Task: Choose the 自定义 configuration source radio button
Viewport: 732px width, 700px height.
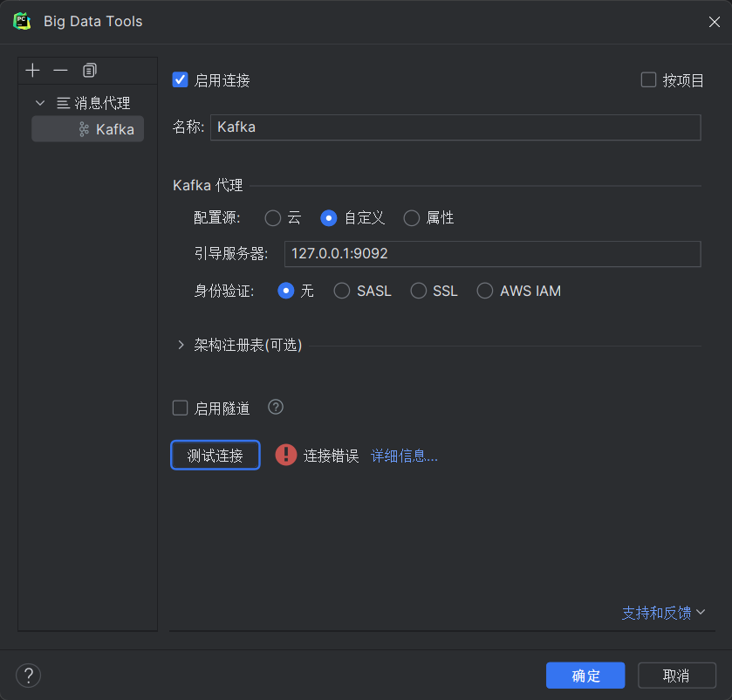Action: [329, 218]
